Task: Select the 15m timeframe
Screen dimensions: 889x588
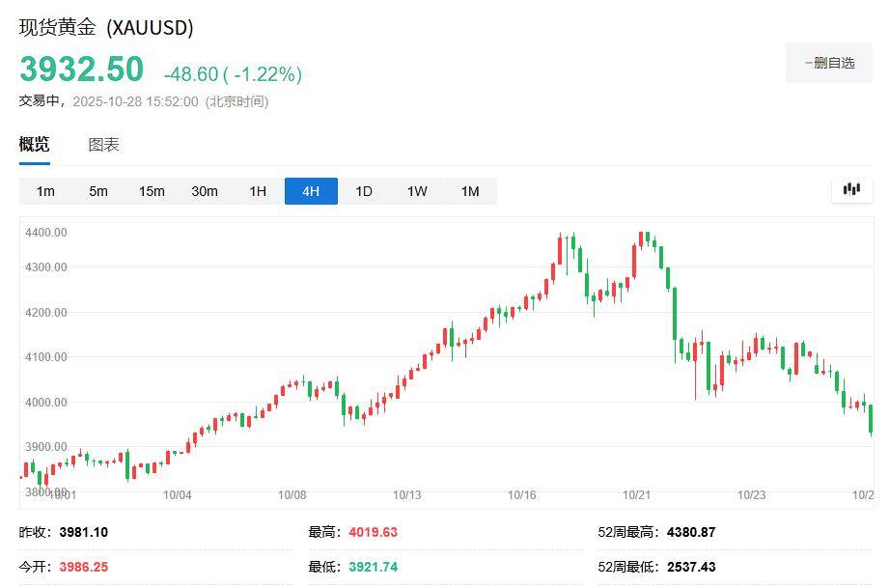Action: 152,191
